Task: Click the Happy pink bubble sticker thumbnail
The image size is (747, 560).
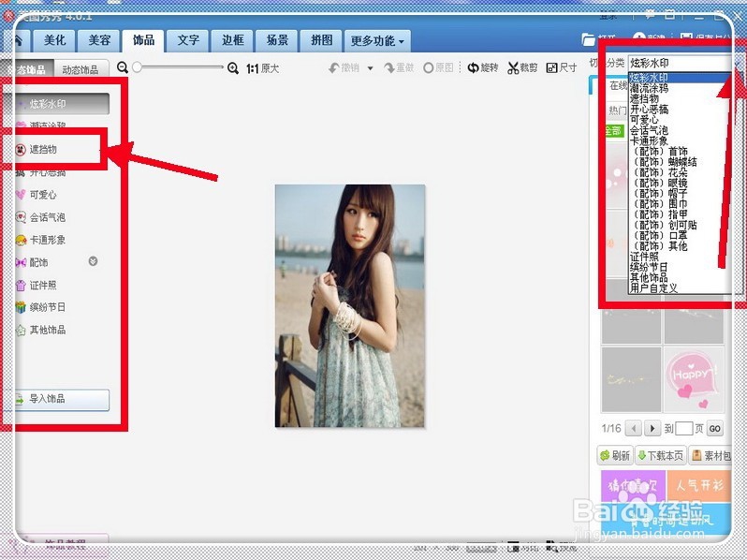Action: (695, 379)
